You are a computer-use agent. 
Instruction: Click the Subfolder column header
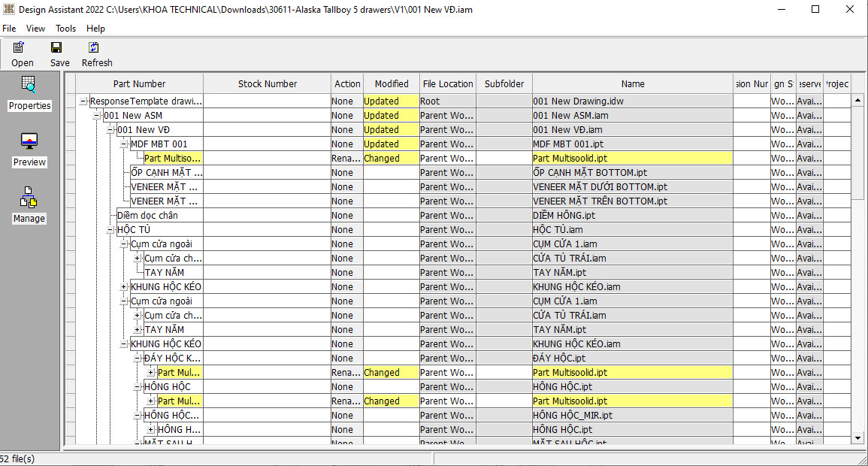click(504, 84)
